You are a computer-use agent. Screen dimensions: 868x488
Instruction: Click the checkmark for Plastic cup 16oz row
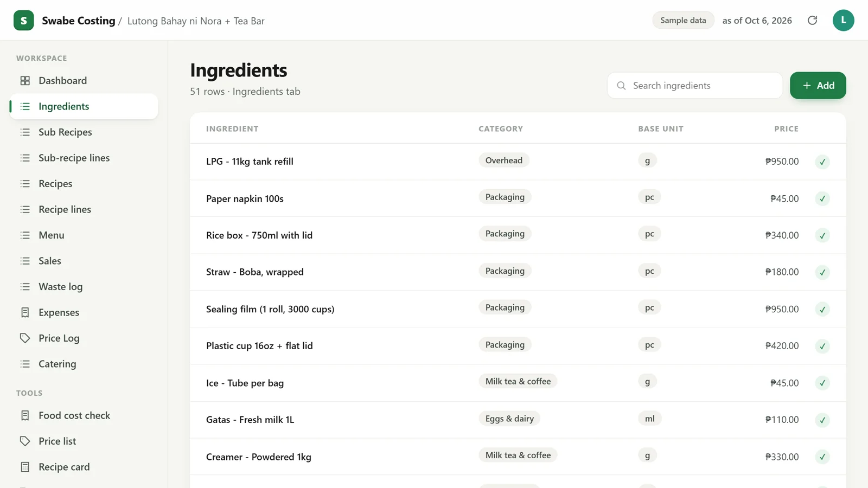tap(822, 346)
